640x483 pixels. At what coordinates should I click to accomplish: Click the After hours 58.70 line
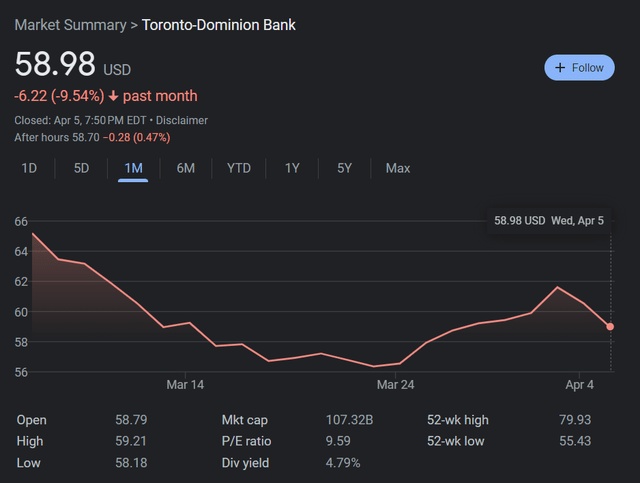tap(92, 138)
